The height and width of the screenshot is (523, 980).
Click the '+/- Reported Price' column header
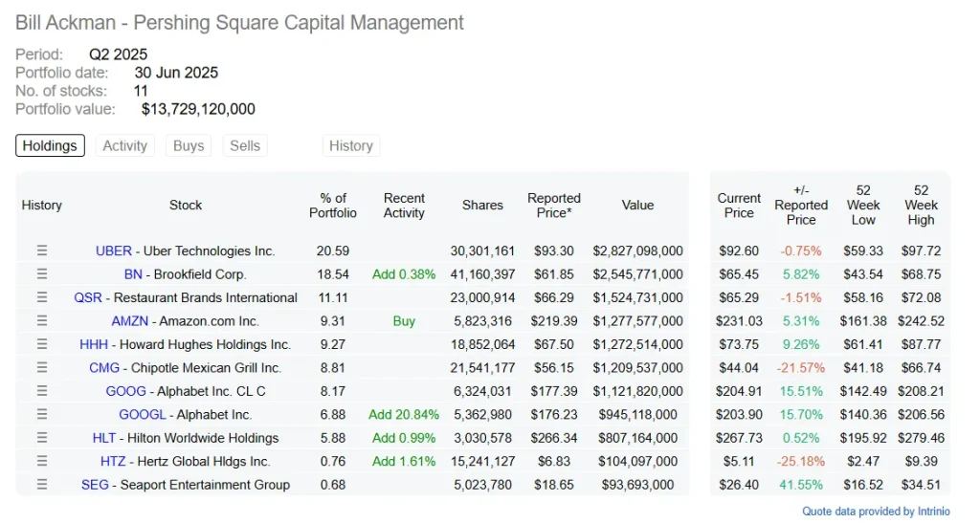(x=801, y=206)
